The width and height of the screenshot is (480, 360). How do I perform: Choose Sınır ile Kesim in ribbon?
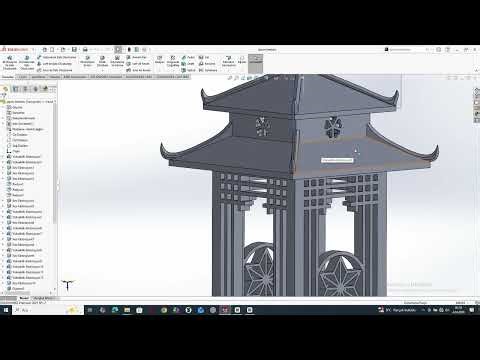pos(139,70)
